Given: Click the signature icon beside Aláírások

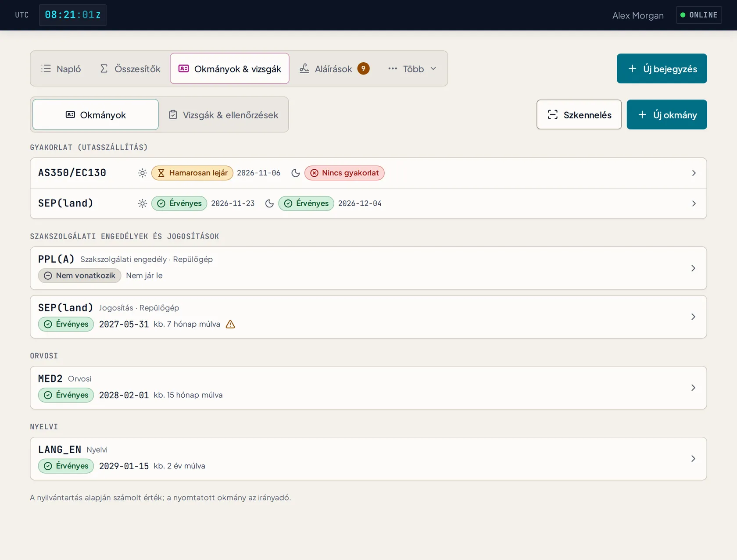Looking at the screenshot, I should pyautogui.click(x=304, y=68).
